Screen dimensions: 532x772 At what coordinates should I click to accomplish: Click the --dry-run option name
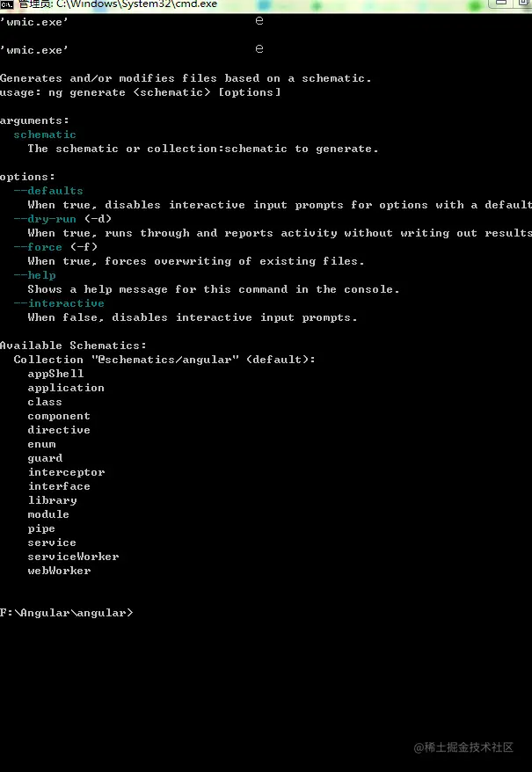(45, 219)
